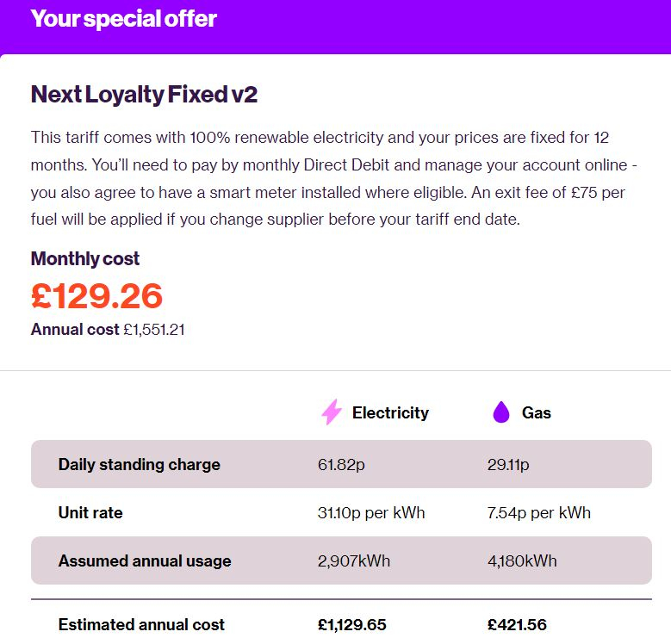
Task: Select the Electricity column heading
Action: pyautogui.click(x=390, y=412)
